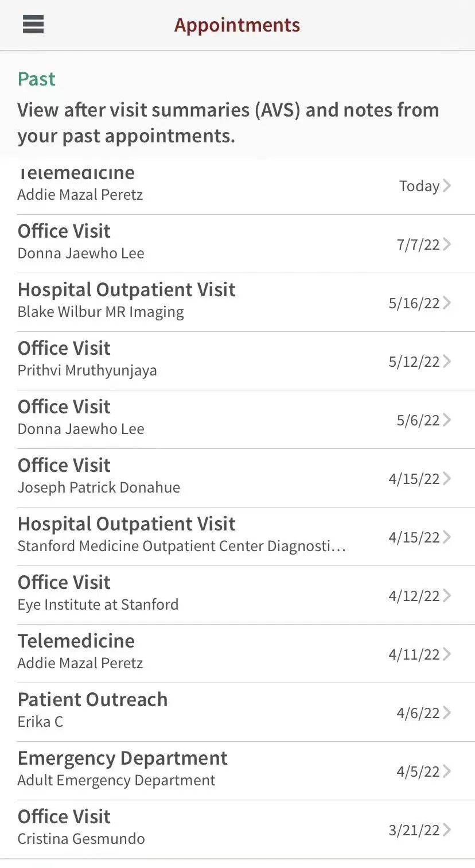Tap the Appointments page title

tap(237, 25)
